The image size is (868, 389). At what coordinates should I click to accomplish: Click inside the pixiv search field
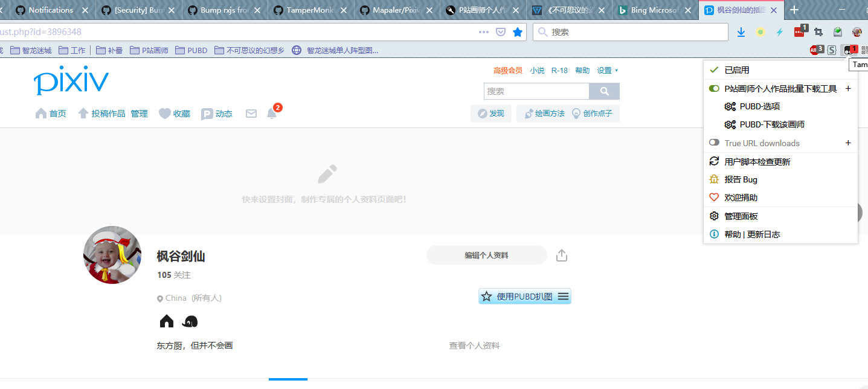pos(536,91)
